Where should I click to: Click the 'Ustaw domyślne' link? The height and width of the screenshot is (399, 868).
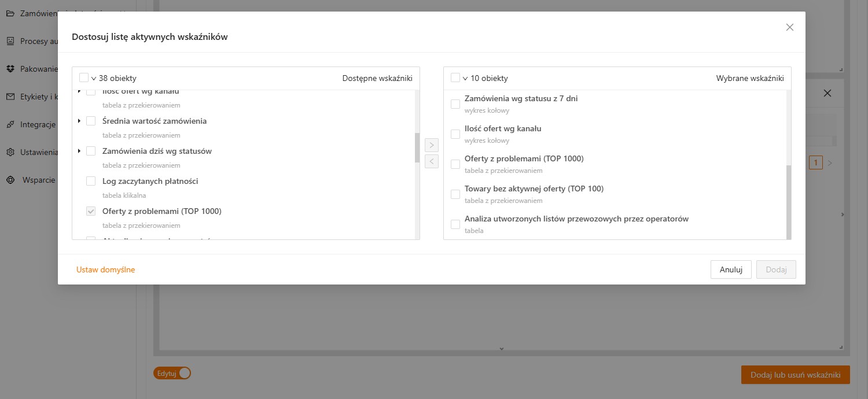click(105, 269)
